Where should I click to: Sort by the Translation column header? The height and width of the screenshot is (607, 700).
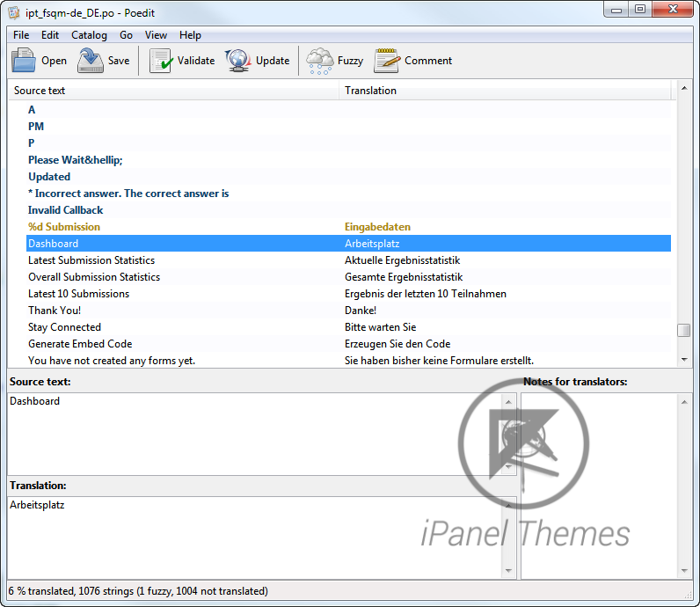pyautogui.click(x=505, y=91)
